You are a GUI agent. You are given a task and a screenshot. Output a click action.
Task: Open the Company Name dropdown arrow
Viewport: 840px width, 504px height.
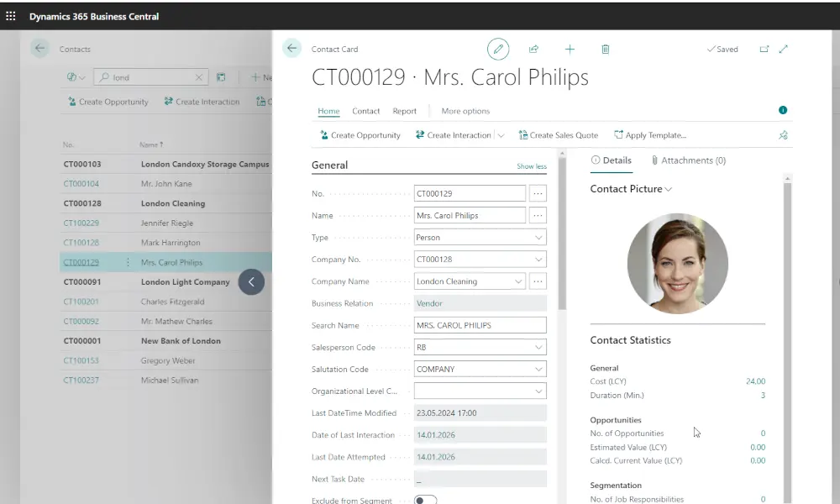pos(518,281)
